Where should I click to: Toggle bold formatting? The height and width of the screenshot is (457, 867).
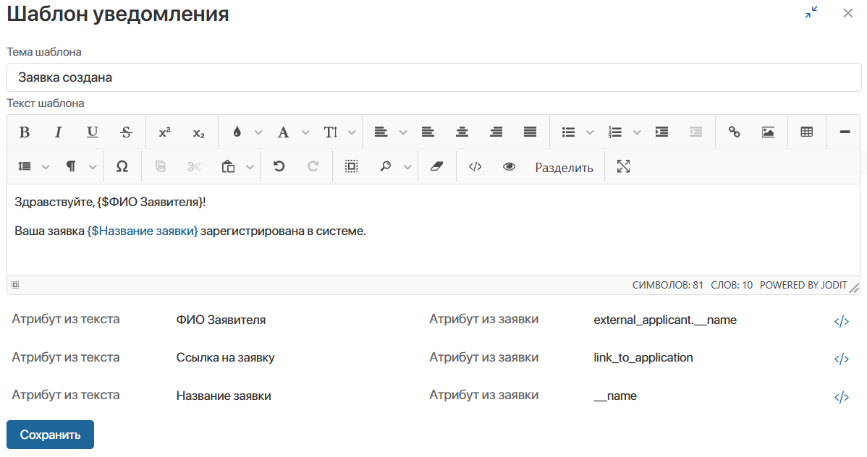point(24,133)
